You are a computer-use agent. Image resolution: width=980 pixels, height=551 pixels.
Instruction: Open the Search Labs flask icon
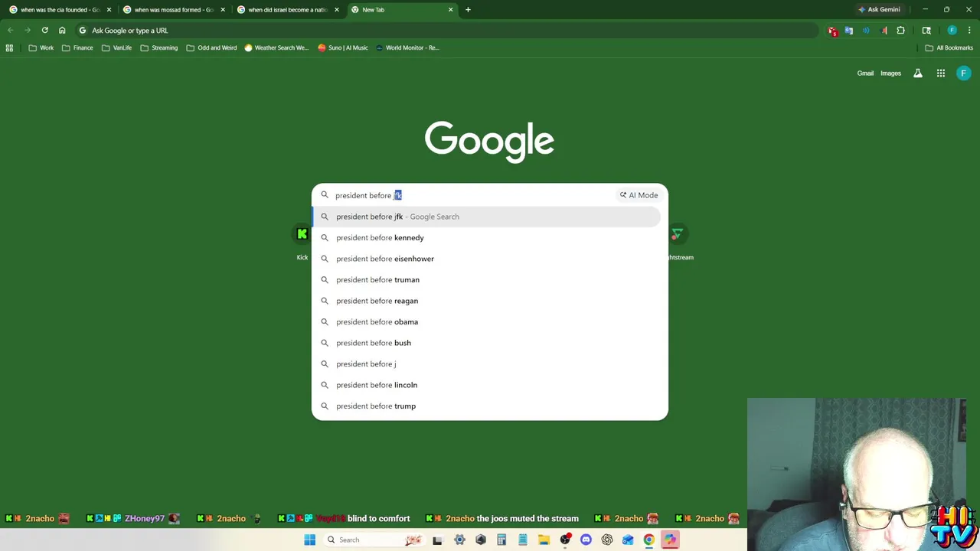coord(917,73)
